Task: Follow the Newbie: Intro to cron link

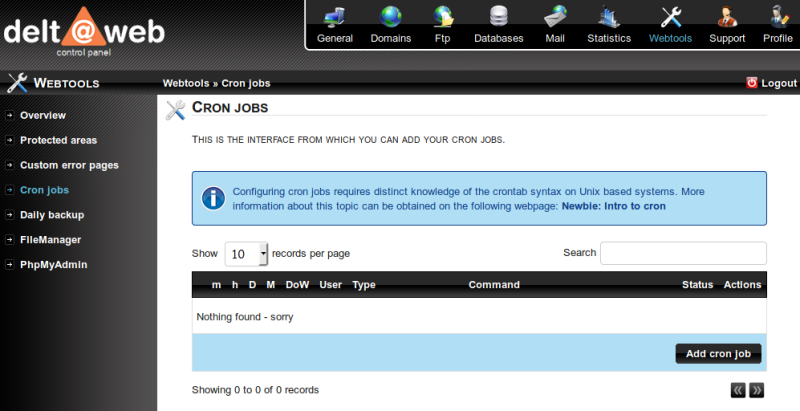Action: coord(613,205)
